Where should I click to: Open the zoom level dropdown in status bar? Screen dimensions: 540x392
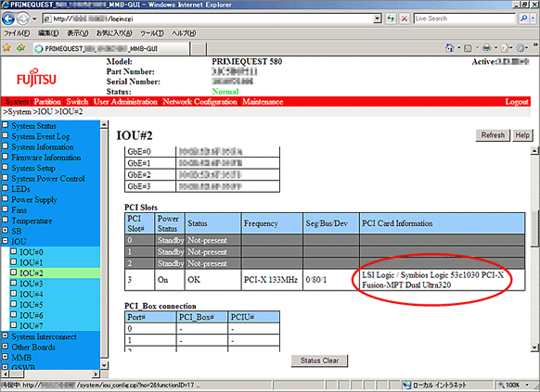coord(527,385)
